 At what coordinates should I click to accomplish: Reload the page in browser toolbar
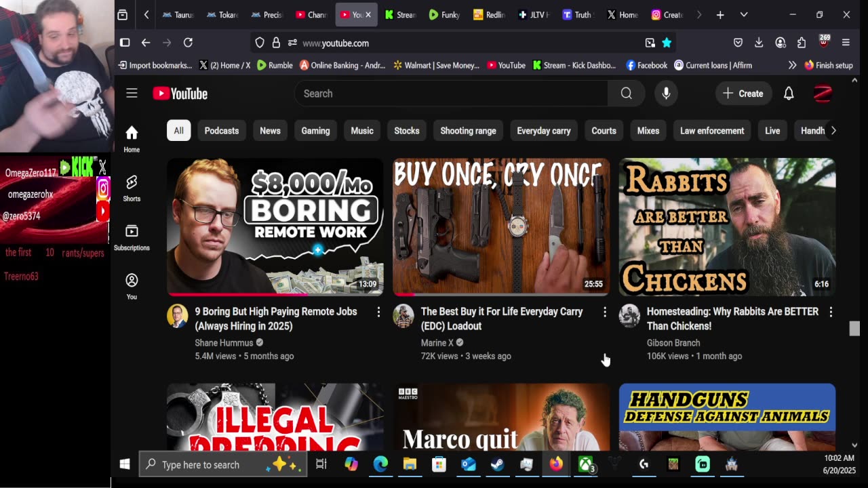188,43
